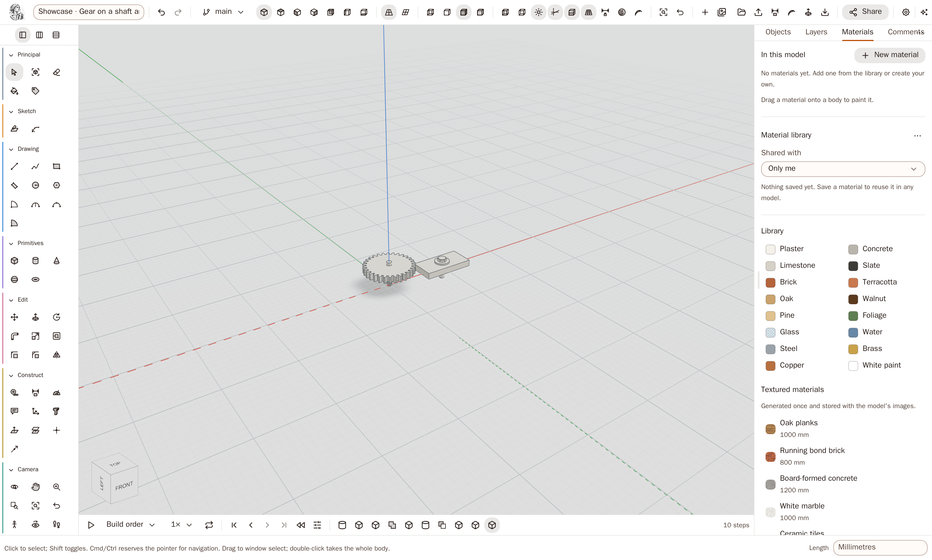Pick the Cone primitive
The height and width of the screenshot is (560, 932).
(x=57, y=261)
